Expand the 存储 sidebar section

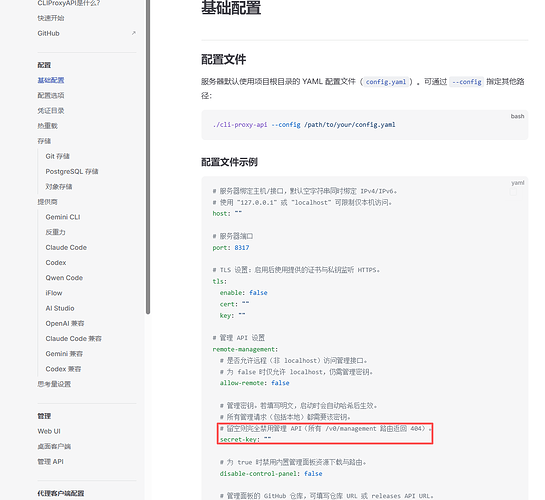click(x=44, y=141)
